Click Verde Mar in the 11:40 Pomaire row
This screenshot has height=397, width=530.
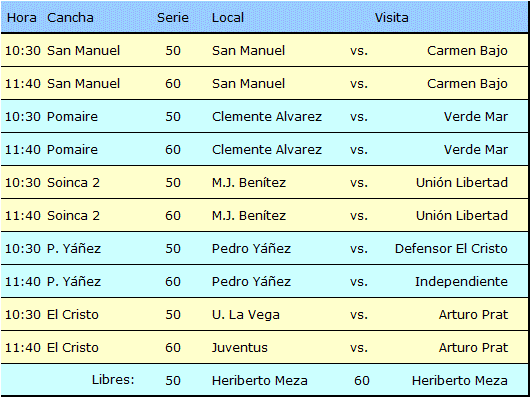click(476, 150)
